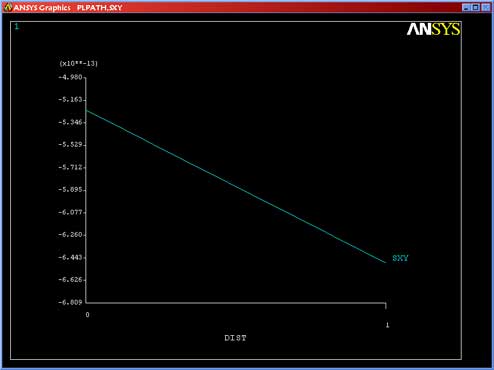Viewport: 494px width, 370px height.
Task: Click the ANSYS icon in title bar
Action: pos(7,7)
